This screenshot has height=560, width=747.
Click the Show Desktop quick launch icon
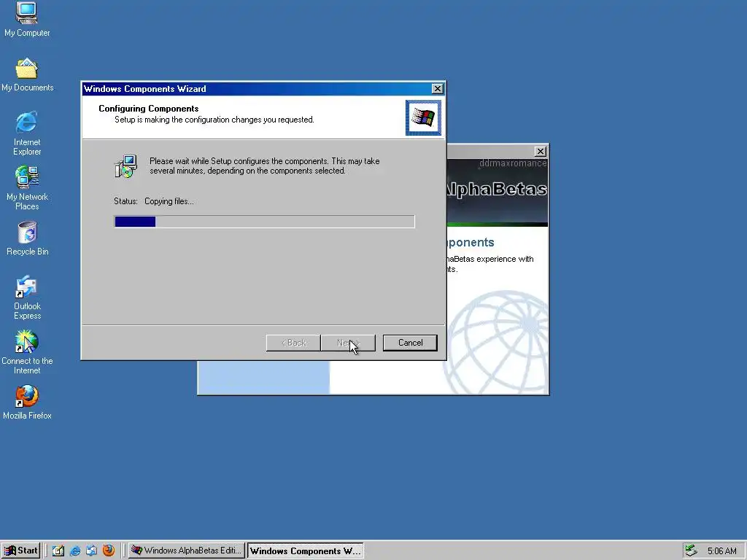click(58, 551)
